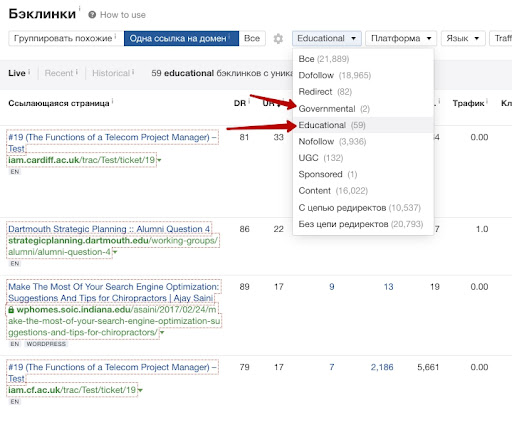
Task: Sort by the DR column header
Action: [240, 103]
